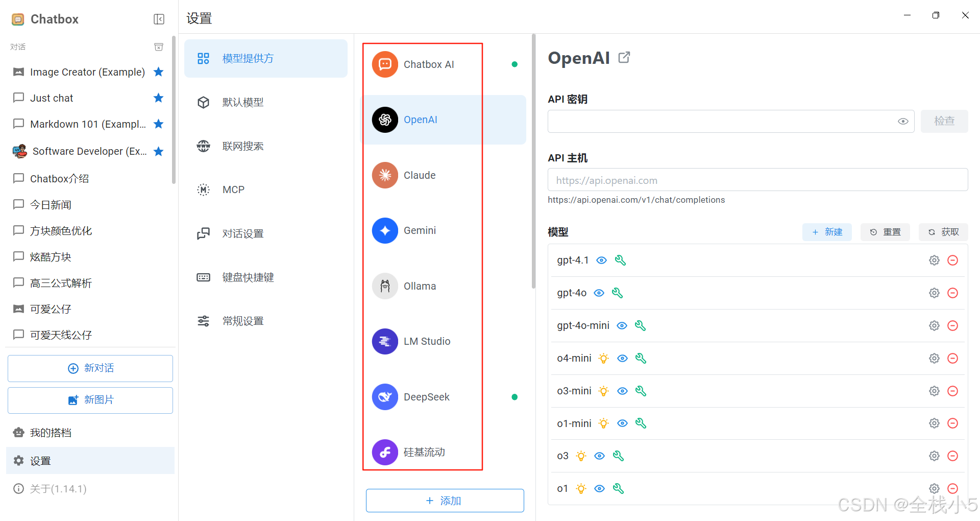Screen dimensions: 980x521
Task: Open settings gear for o1-mini
Action: pos(934,423)
